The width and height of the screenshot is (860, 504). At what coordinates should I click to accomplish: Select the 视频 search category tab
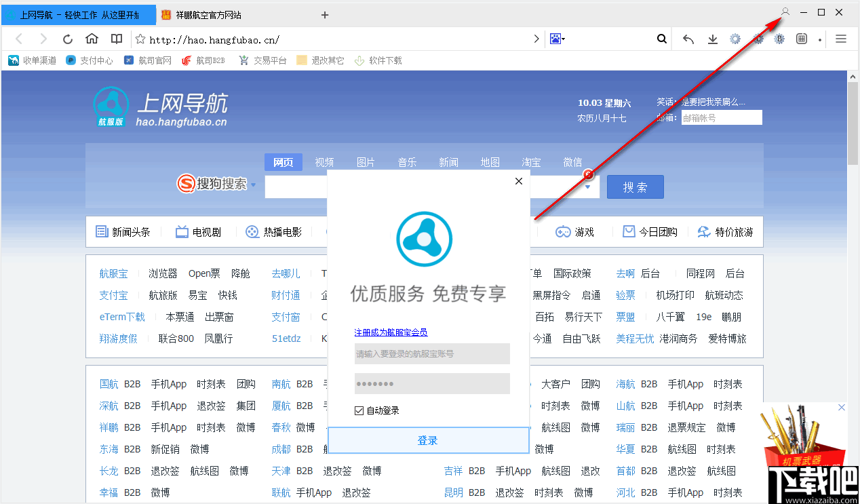324,161
